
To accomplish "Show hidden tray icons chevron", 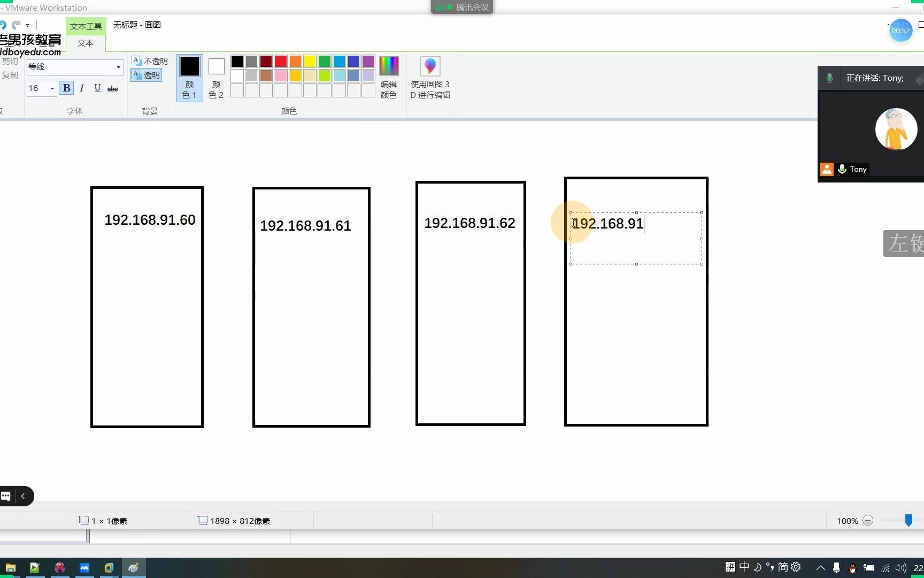I will click(x=820, y=568).
